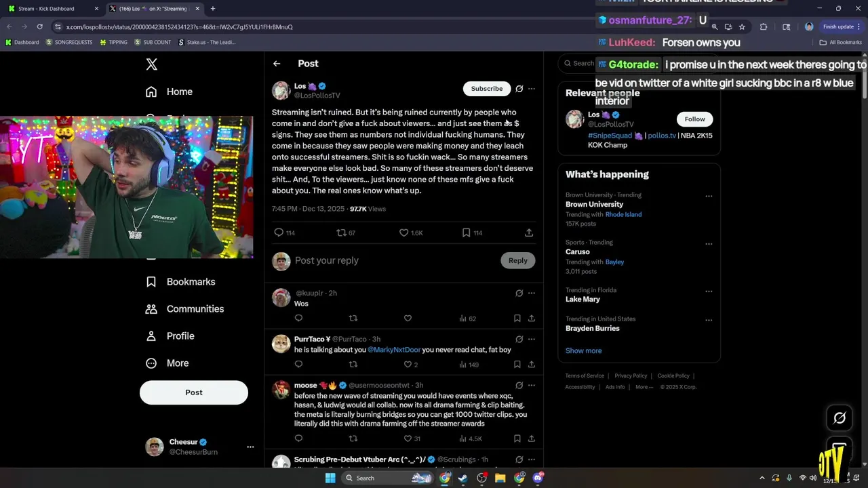
Task: Open Profile in the sidebar
Action: point(170,335)
